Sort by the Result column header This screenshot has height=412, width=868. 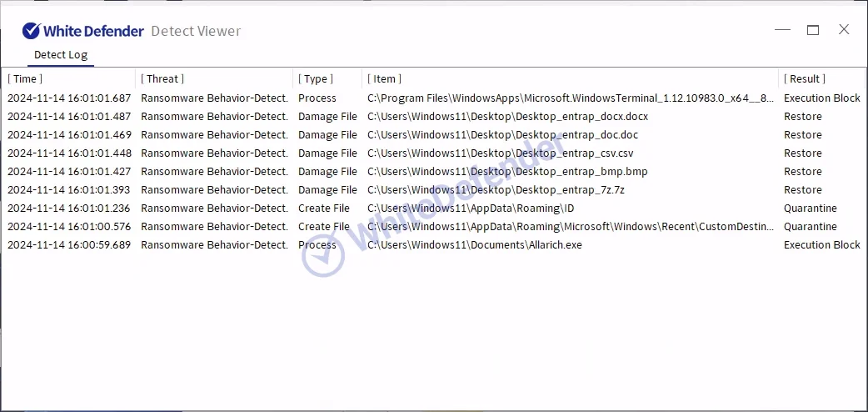pyautogui.click(x=805, y=78)
